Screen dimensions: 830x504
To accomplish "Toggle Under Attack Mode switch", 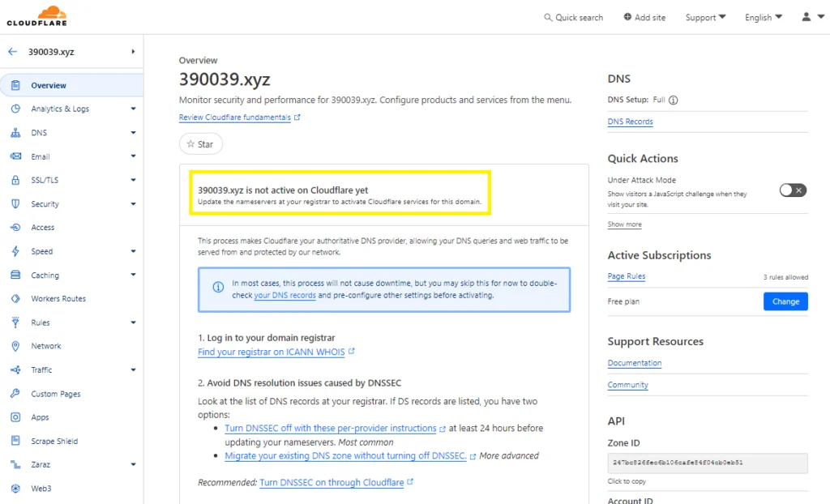I will 793,190.
